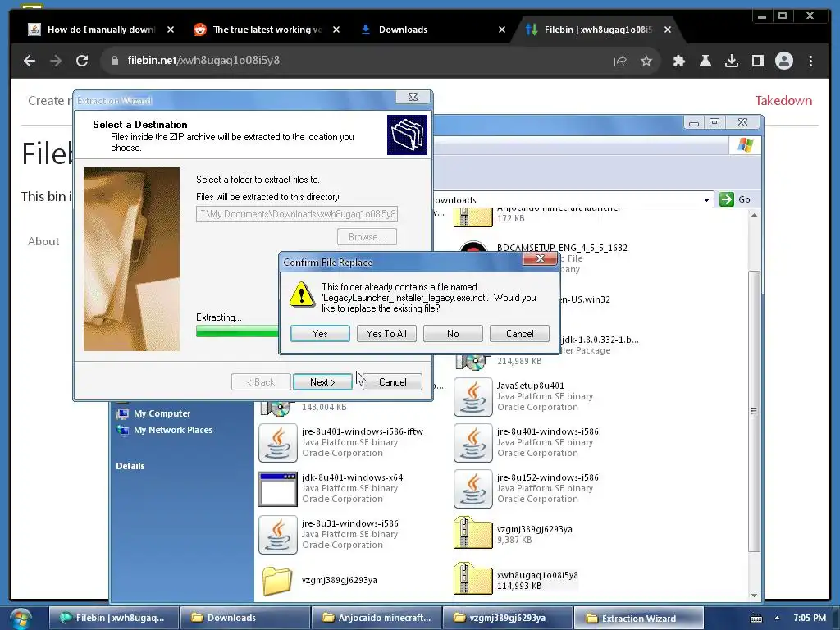Click the Windows flag logo in Explorer

tap(745, 144)
